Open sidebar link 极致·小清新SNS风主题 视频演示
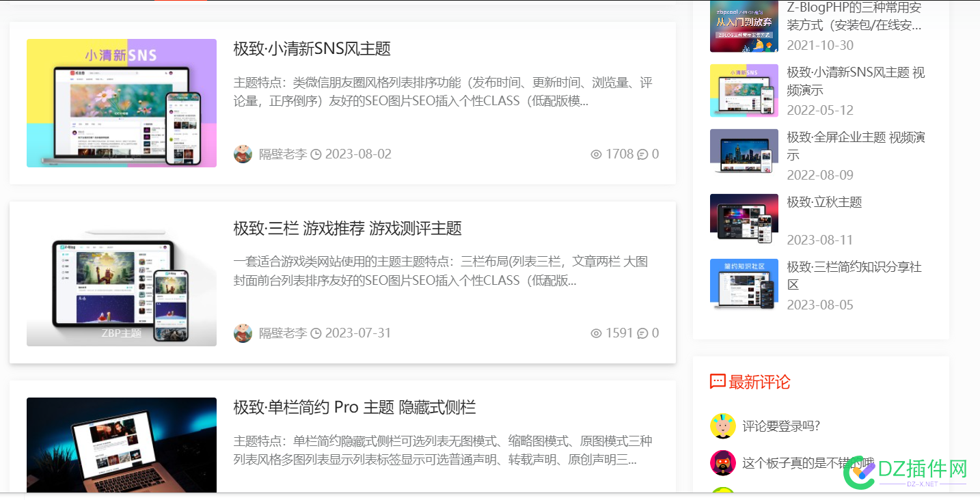This screenshot has width=980, height=500. 856,81
